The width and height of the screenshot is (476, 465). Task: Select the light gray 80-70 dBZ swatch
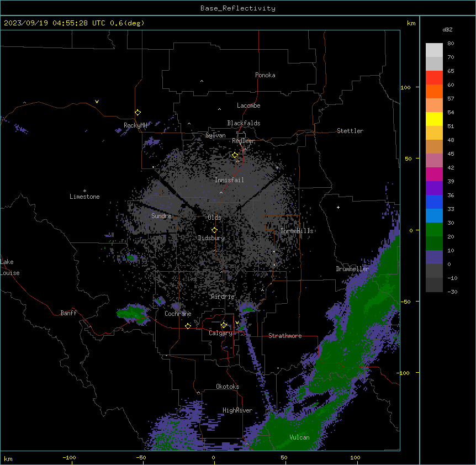(434, 50)
